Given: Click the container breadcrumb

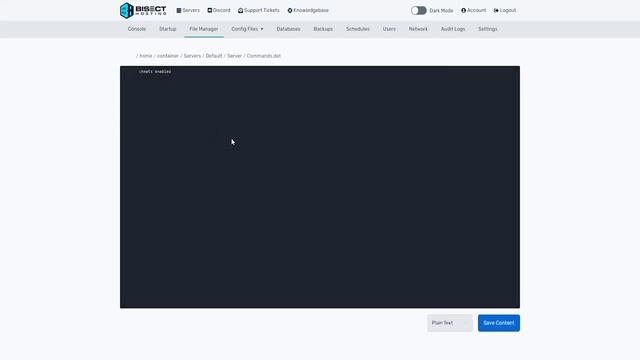Looking at the screenshot, I should point(168,56).
